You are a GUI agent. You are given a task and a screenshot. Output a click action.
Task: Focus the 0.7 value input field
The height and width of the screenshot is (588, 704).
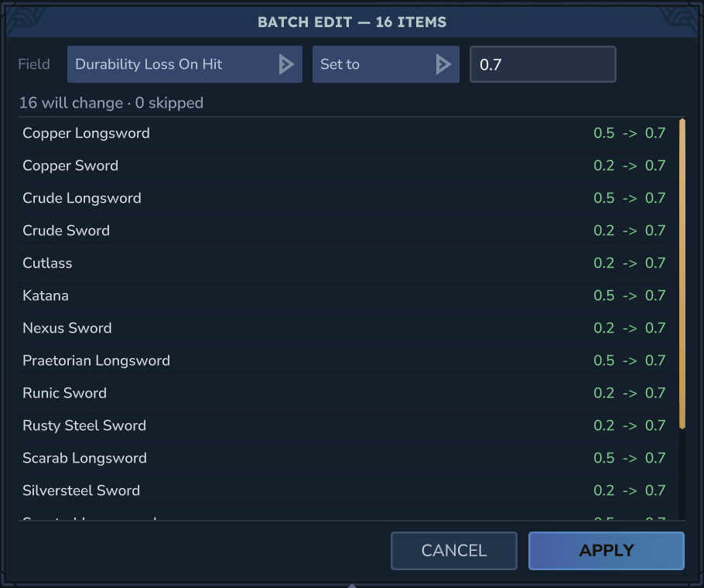(543, 64)
